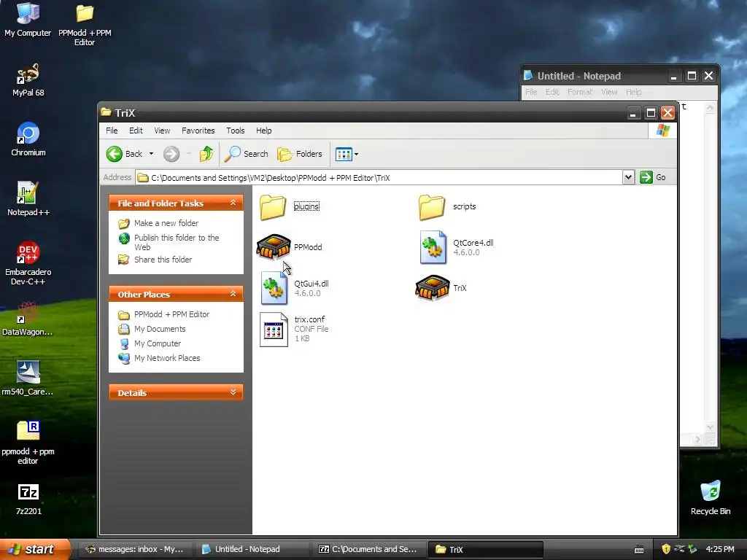This screenshot has width=747, height=560.
Task: Select the TriX application icon
Action: (433, 287)
